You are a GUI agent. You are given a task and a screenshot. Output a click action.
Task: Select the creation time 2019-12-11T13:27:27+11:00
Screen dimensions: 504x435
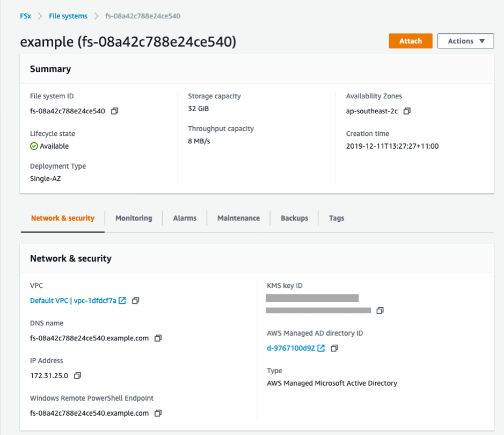(392, 146)
